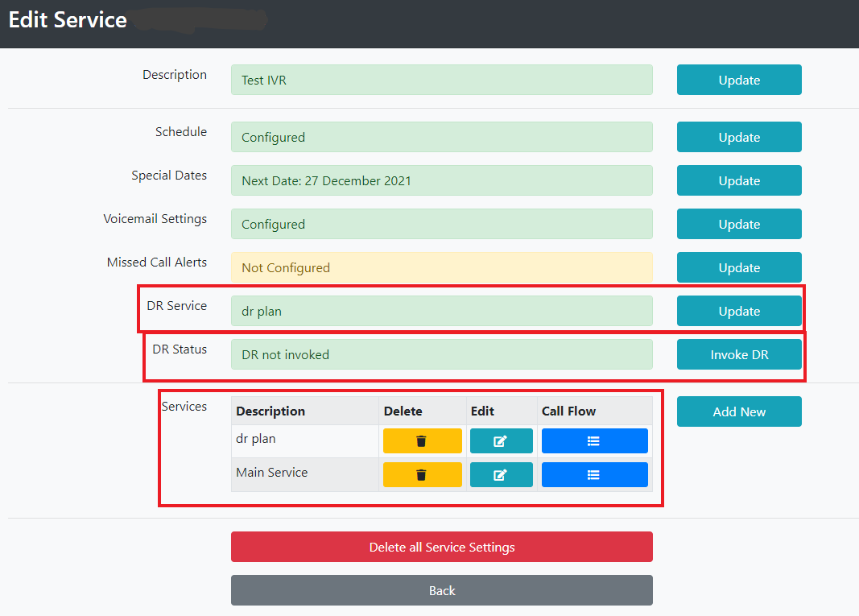Image resolution: width=859 pixels, height=616 pixels.
Task: Delete all Service Settings
Action: pos(441,547)
